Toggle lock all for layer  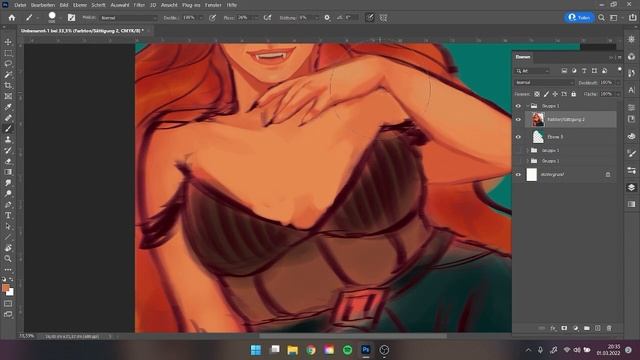click(x=573, y=94)
